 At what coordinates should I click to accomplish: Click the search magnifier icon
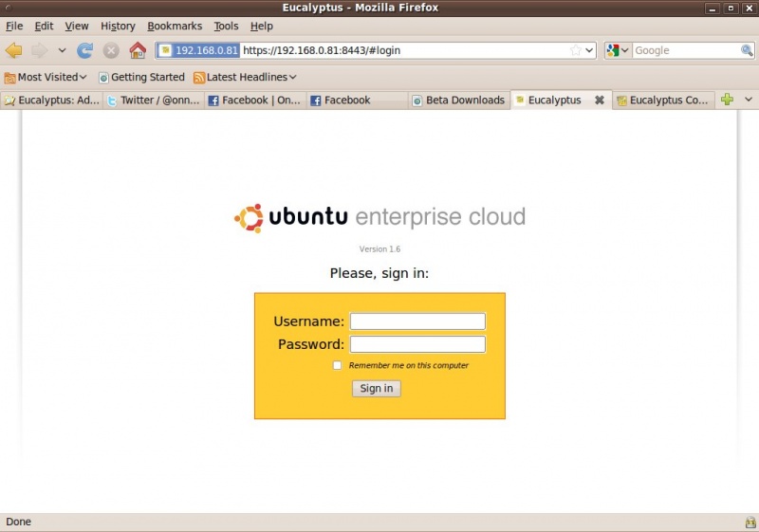(747, 50)
